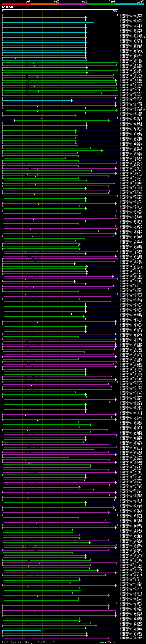Select hit label UniRef100_A7PJZ6
The width and height of the screenshot is (146, 644).
point(131,100)
